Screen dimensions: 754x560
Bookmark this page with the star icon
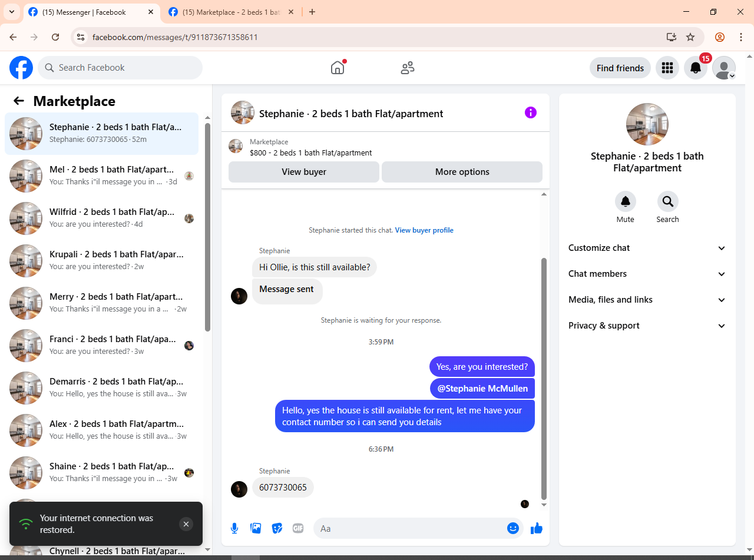pyautogui.click(x=690, y=37)
